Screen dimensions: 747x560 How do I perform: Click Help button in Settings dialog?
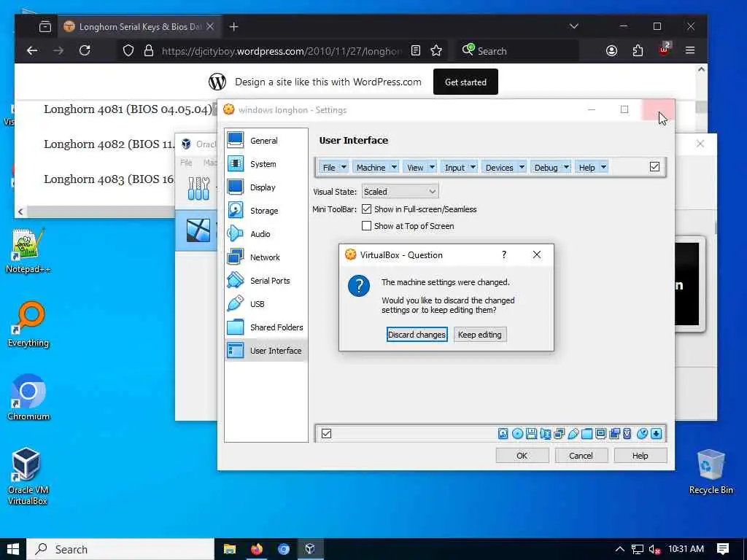(x=640, y=456)
